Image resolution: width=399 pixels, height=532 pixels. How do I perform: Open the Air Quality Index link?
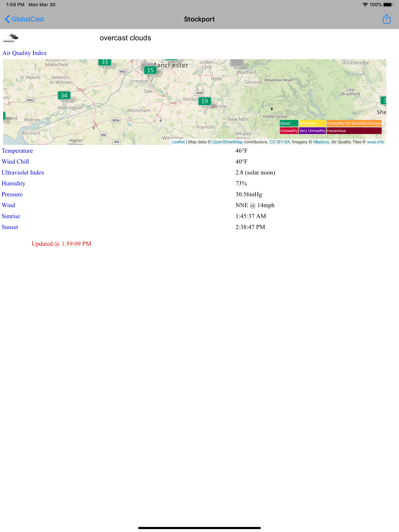coord(24,53)
